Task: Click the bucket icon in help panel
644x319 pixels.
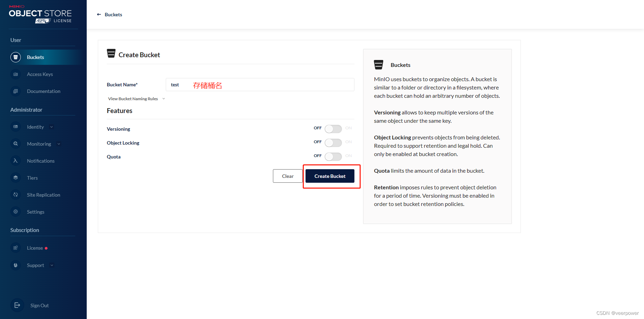Action: [x=379, y=65]
